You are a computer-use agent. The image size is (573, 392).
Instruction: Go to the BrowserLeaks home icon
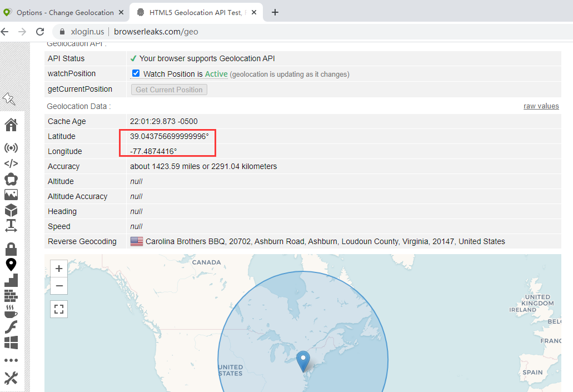pyautogui.click(x=11, y=125)
